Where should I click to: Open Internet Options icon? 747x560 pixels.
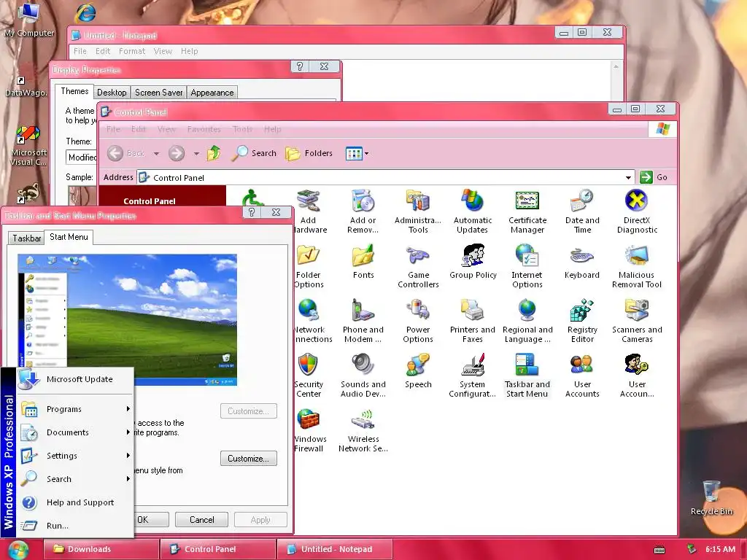click(527, 266)
